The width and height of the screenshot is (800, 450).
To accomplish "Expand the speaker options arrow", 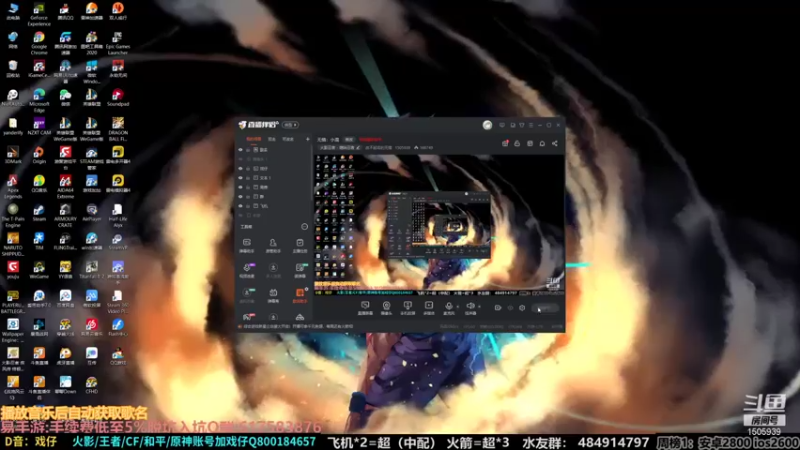I will [x=479, y=307].
